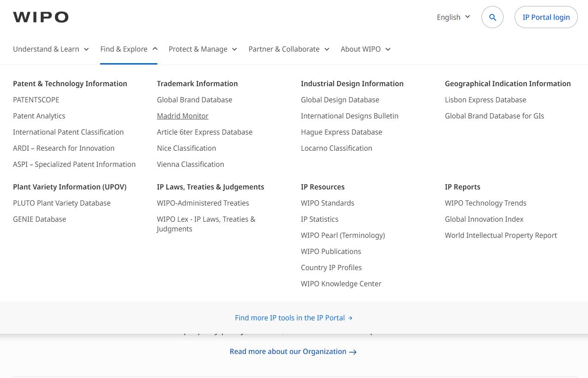Select ARDI – Research for Innovation
Screen dimensions: 588x378
pyautogui.click(x=64, y=148)
